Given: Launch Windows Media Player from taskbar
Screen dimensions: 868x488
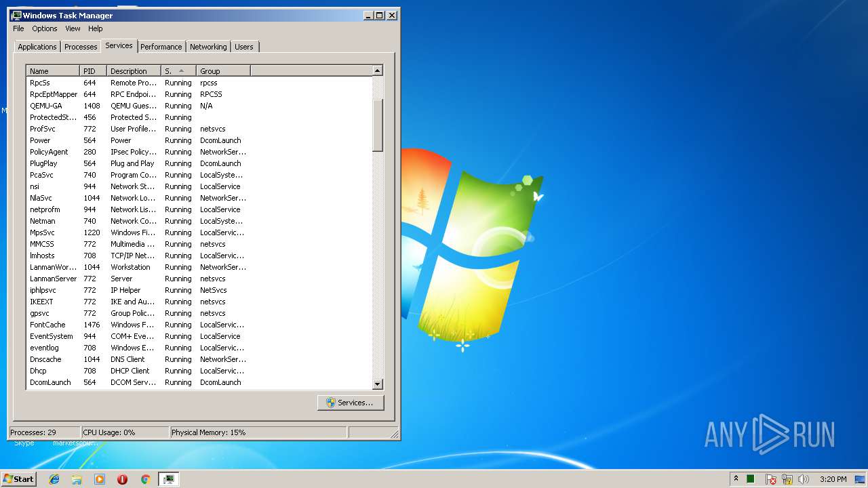Looking at the screenshot, I should pyautogui.click(x=100, y=479).
